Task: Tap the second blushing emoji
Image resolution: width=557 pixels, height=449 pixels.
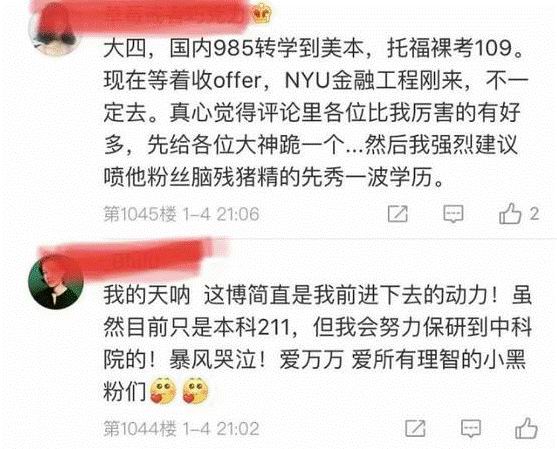Action: point(195,391)
